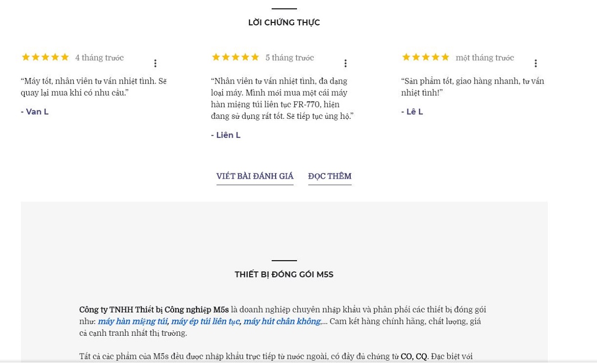The image size is (597, 364).
Task: Click star rating on Lê L review
Action: point(425,57)
